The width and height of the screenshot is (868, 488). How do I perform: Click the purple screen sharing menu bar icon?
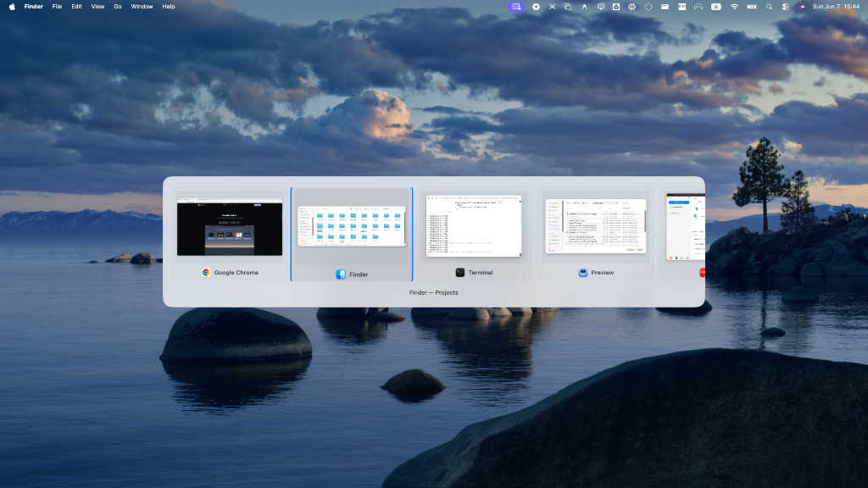[516, 7]
